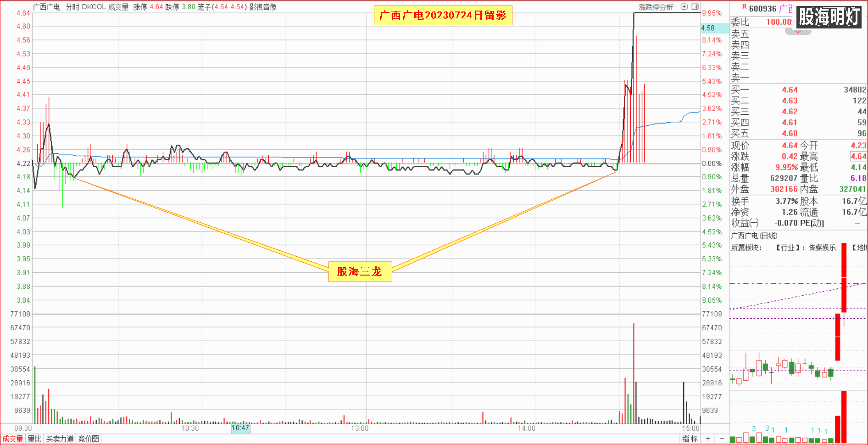Click stock code 600936
868x445 pixels.
(x=762, y=9)
